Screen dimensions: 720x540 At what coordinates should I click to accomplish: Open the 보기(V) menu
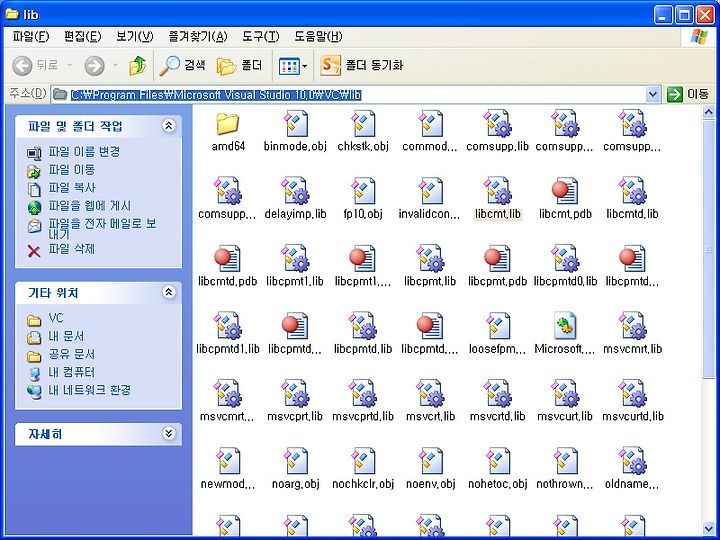pyautogui.click(x=135, y=36)
